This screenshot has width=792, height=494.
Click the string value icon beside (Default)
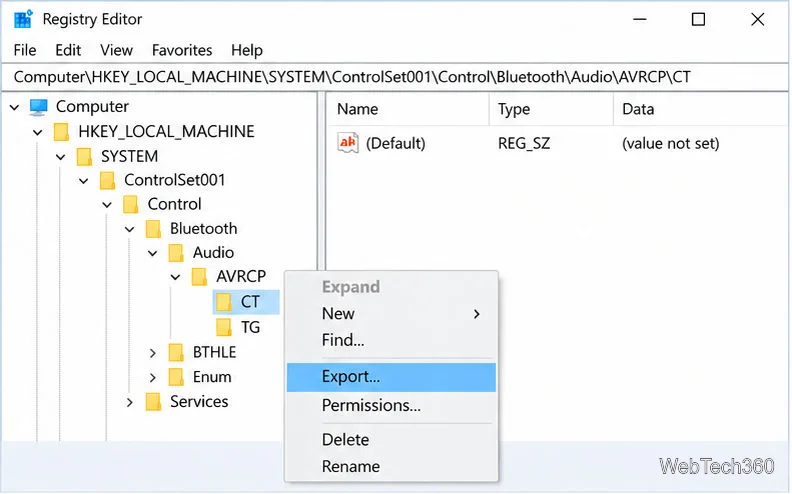348,143
